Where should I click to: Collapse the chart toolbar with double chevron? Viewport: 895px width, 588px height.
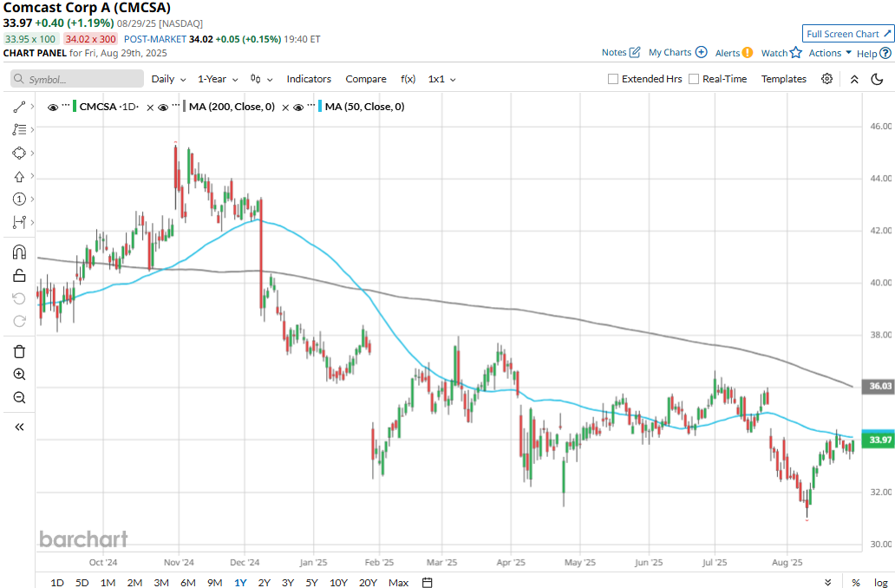click(854, 79)
